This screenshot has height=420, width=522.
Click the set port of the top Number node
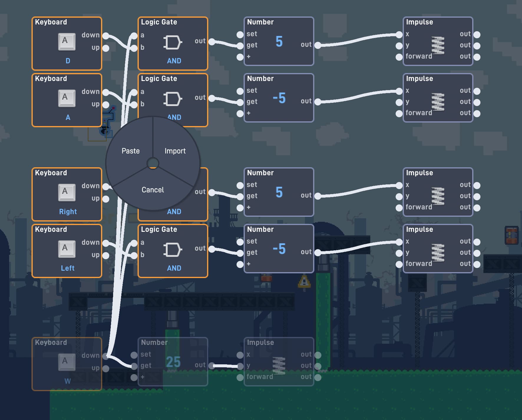[x=240, y=35]
